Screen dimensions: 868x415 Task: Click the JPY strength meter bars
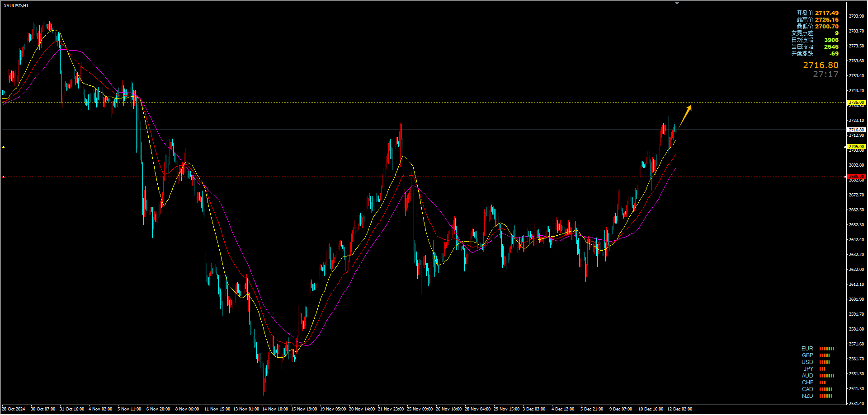tap(822, 369)
